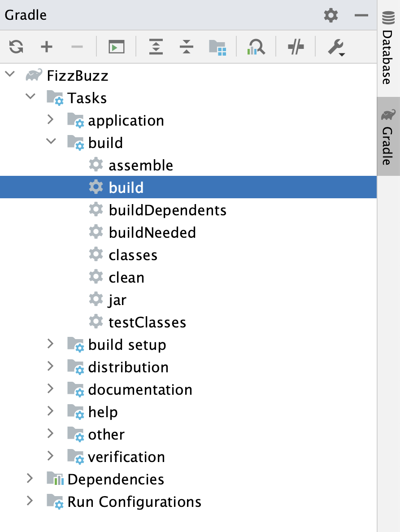The width and height of the screenshot is (400, 532).
Task: Hide the Gradle tool window
Action: pos(361,15)
